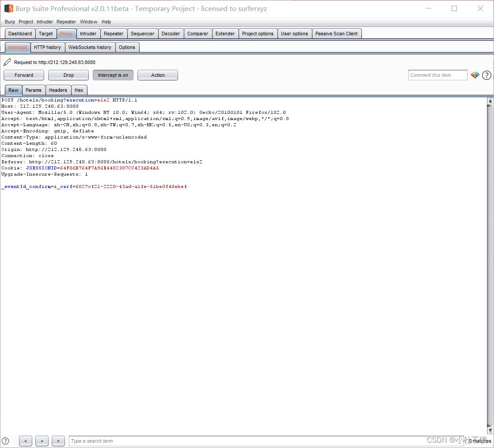This screenshot has height=448, width=494.
Task: Toggle 'Intercept is on' to turn interception off
Action: 113,75
